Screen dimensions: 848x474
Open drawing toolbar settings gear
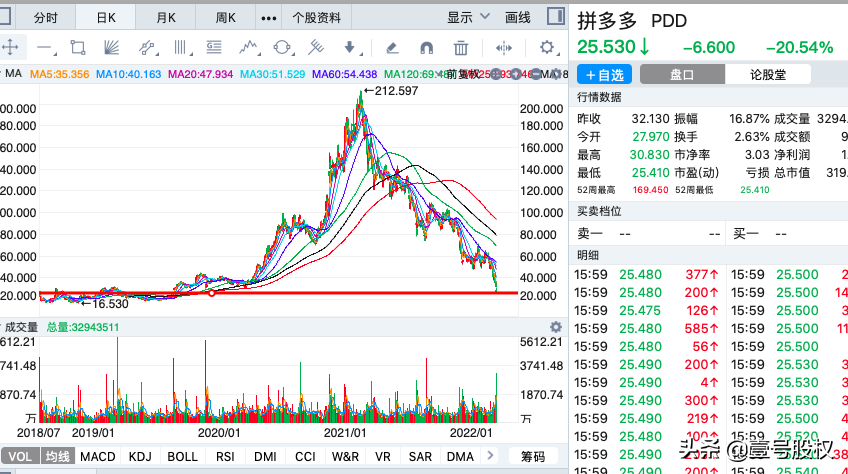click(x=547, y=48)
